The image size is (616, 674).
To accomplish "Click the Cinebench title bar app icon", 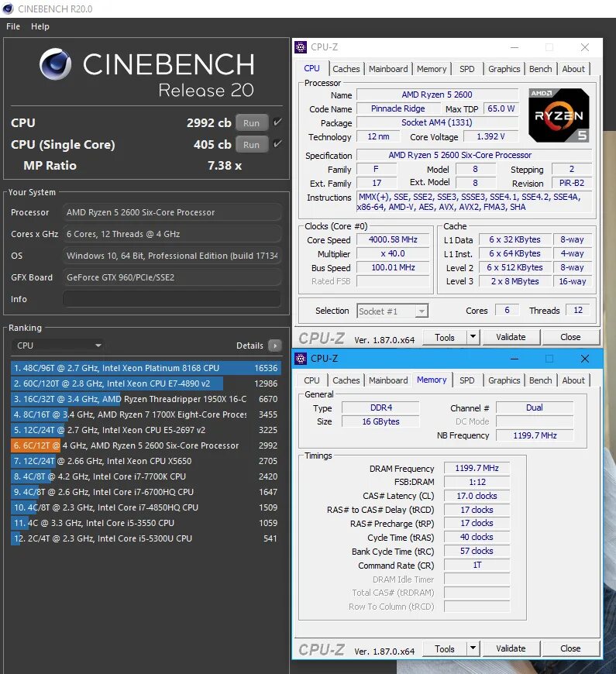I will [8, 9].
